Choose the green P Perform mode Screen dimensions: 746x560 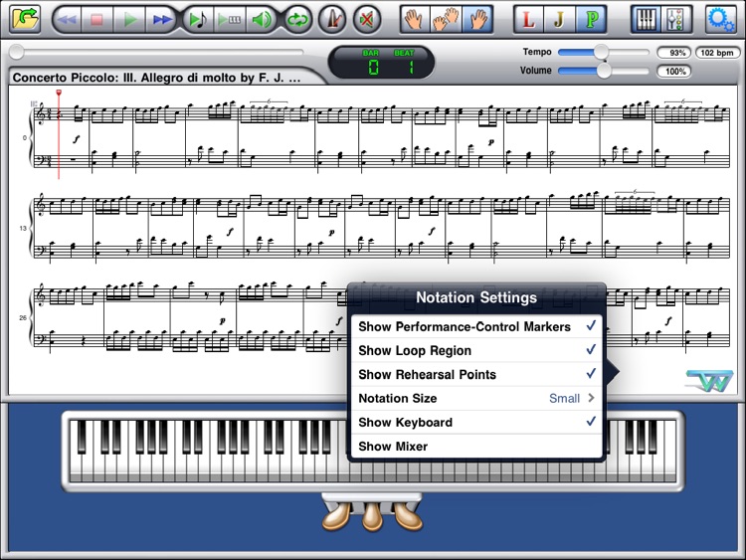(x=592, y=20)
